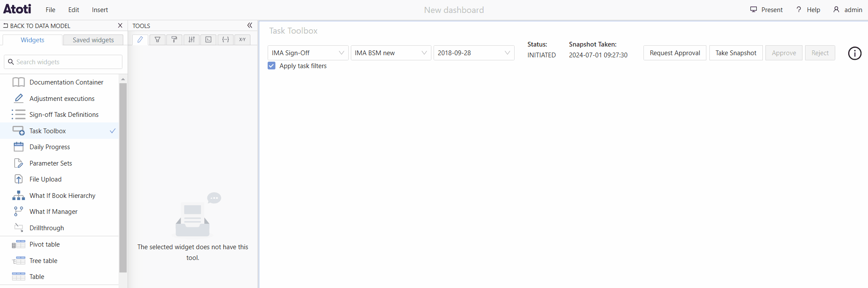
Task: Click the info icon in Task Toolbox
Action: coord(854,53)
